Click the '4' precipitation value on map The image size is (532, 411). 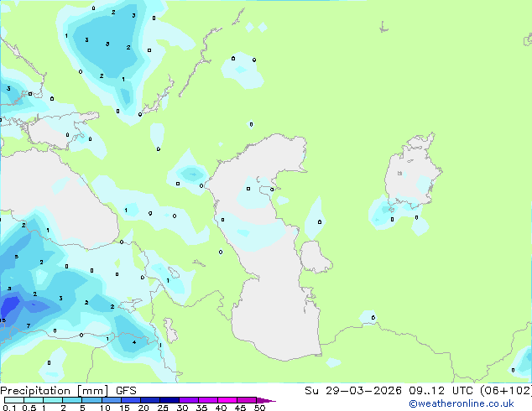[134, 342]
